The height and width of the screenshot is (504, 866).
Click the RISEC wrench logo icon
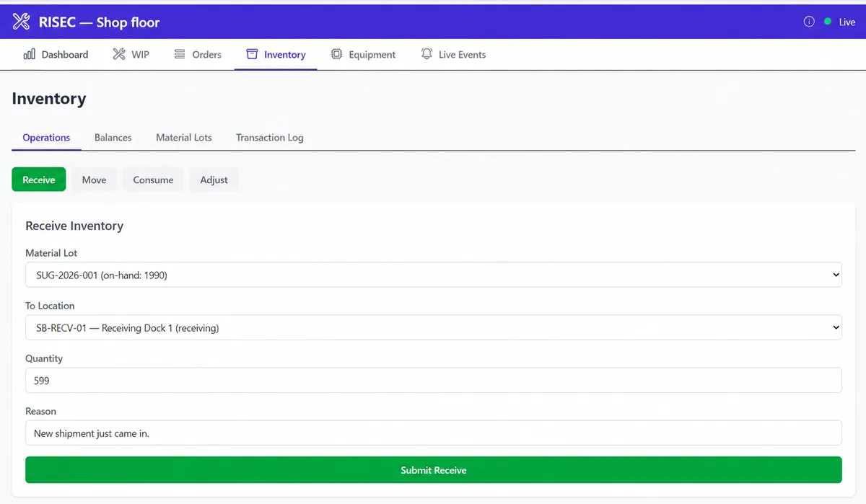[x=22, y=22]
